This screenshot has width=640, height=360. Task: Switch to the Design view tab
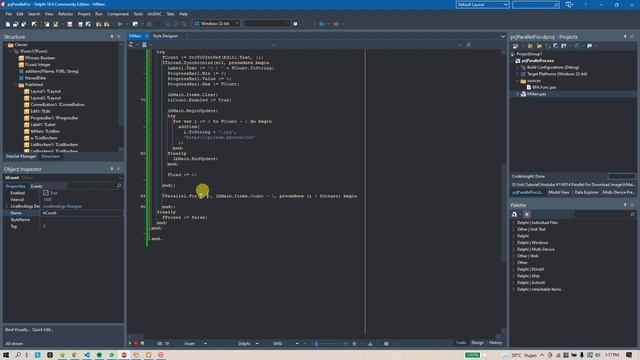click(x=477, y=343)
